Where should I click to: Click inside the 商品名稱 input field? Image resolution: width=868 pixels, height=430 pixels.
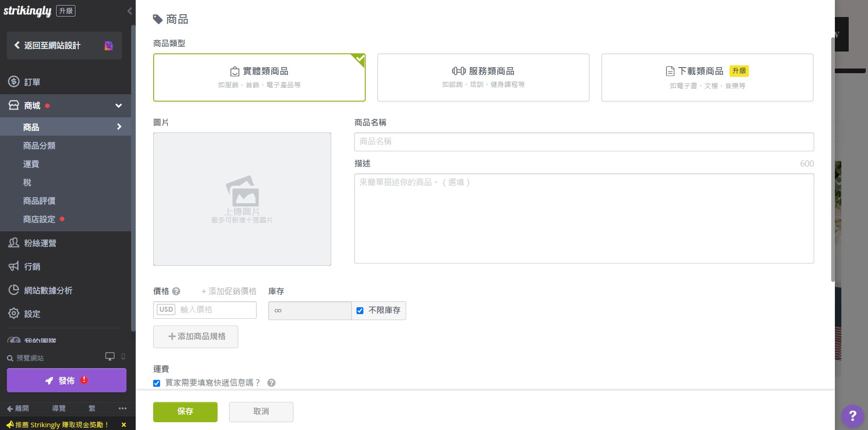[x=583, y=142]
